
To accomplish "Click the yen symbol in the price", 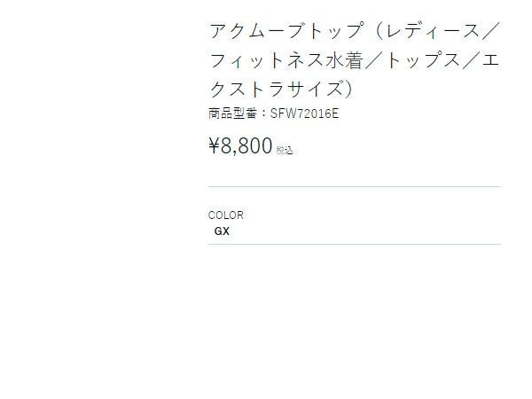I will (215, 146).
